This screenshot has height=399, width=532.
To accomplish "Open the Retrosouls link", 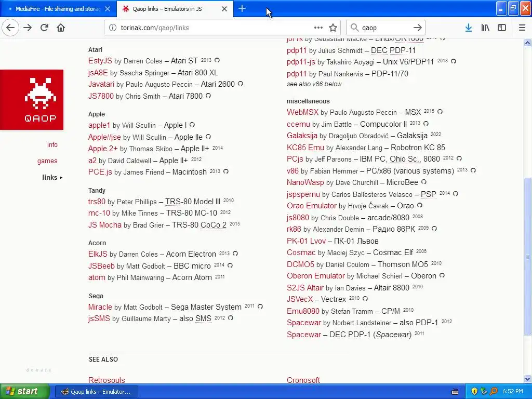I will click(107, 380).
